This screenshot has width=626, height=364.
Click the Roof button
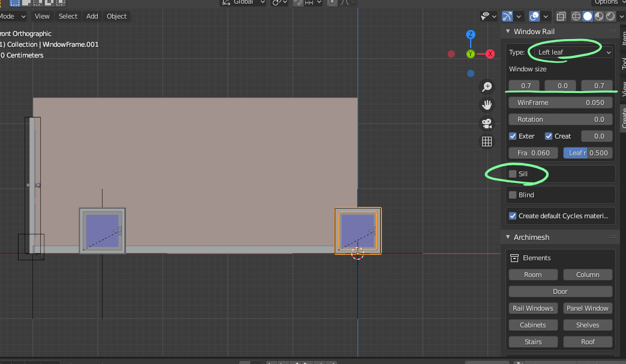(x=588, y=342)
